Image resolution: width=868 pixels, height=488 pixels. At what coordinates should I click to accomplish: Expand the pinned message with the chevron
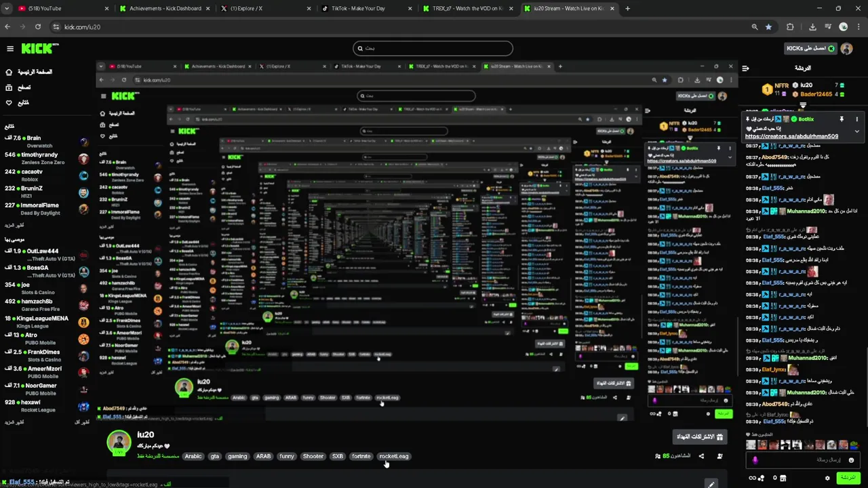pos(856,131)
